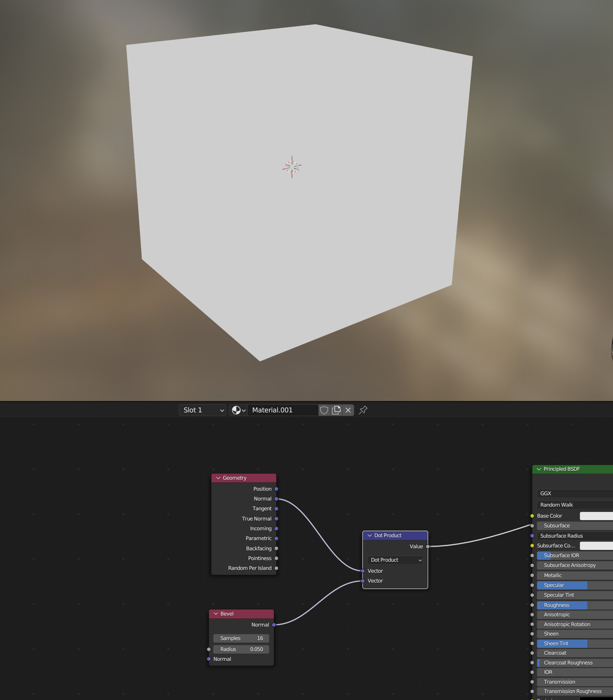
Task: Adjust the Roughness slider
Action: pos(575,605)
